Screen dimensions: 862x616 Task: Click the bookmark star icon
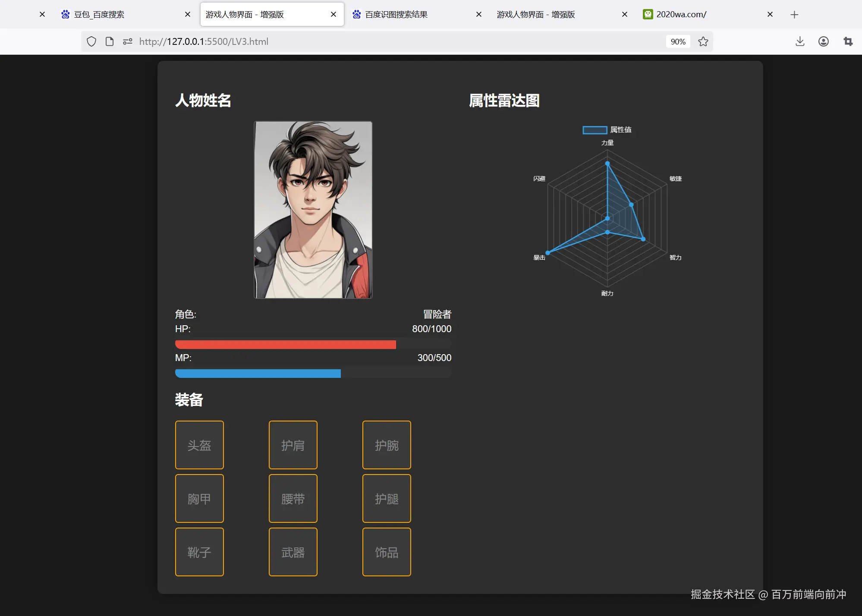[x=703, y=41]
